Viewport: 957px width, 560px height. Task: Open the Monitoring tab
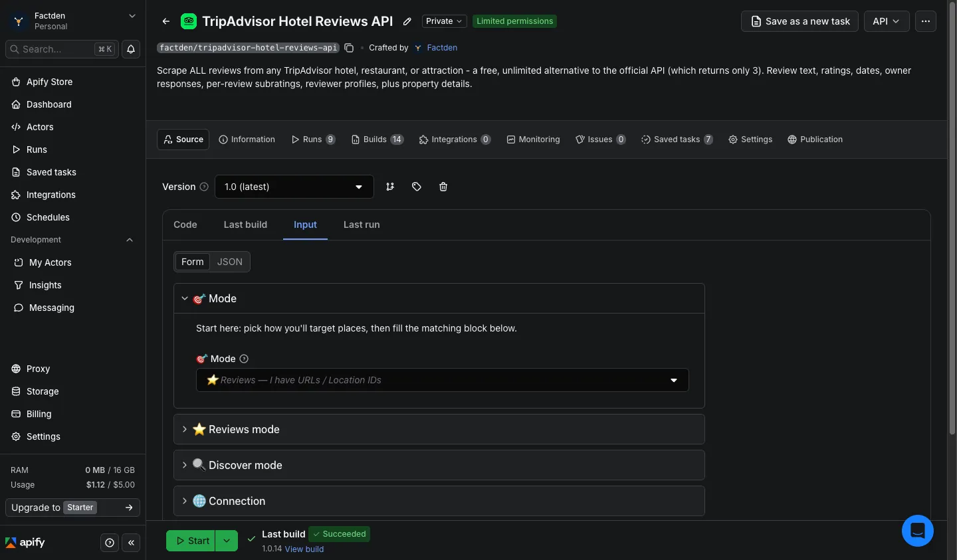click(533, 140)
